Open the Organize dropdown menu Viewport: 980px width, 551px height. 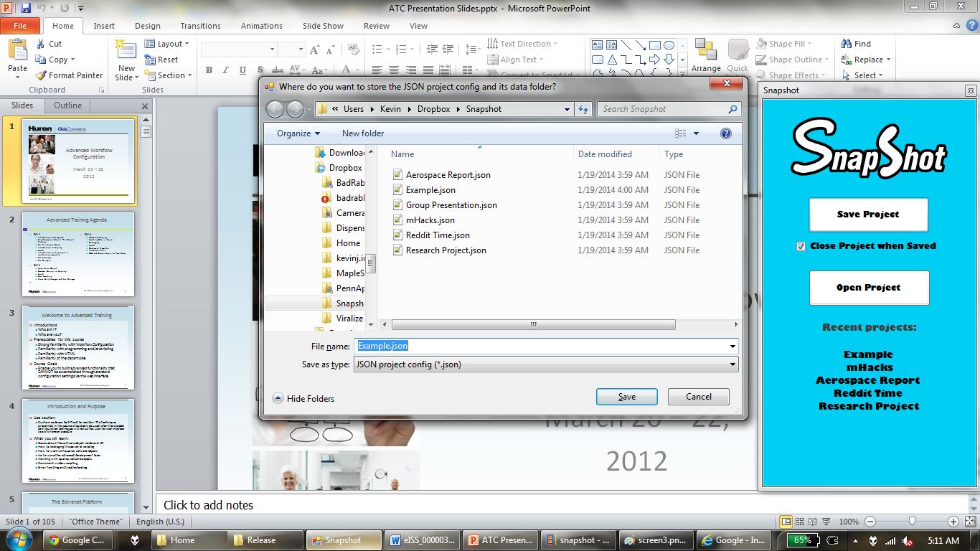tap(298, 133)
